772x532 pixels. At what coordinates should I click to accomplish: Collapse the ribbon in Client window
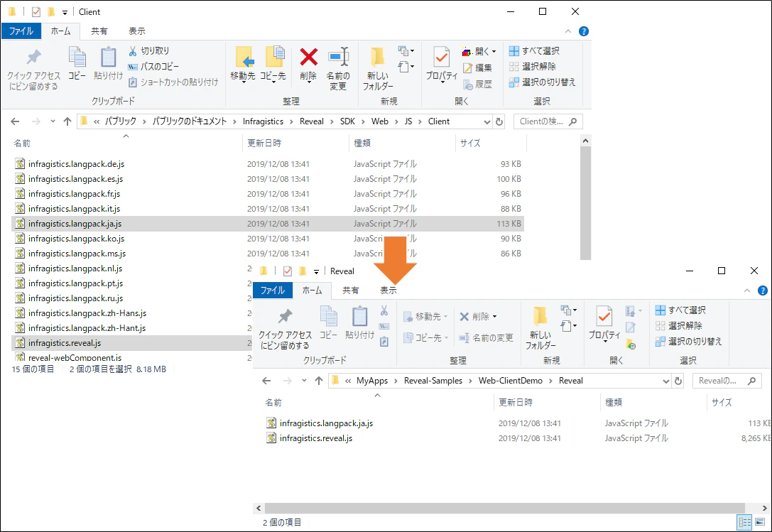pos(568,31)
